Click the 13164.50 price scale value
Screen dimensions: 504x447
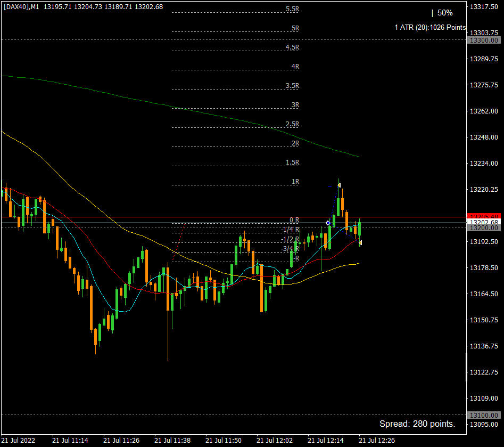(484, 294)
